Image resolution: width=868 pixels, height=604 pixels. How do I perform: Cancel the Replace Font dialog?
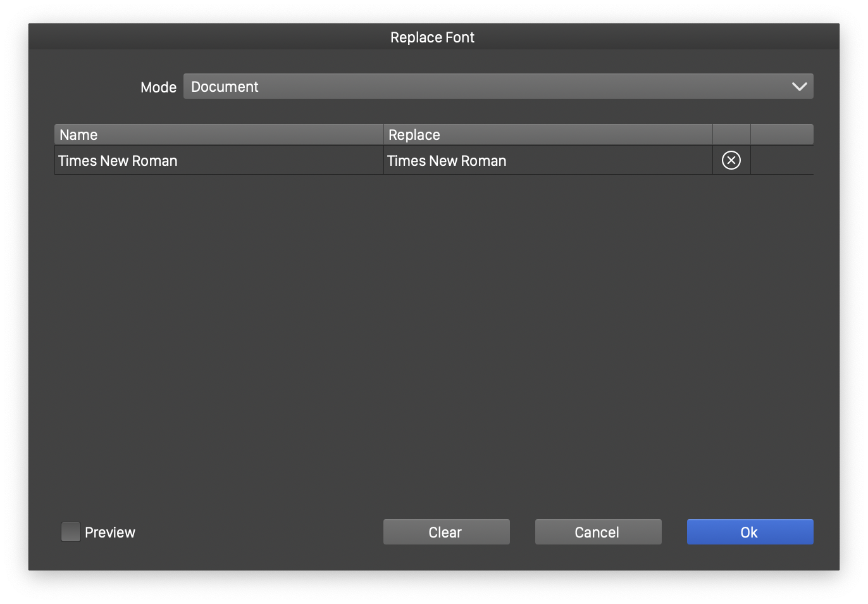click(598, 532)
